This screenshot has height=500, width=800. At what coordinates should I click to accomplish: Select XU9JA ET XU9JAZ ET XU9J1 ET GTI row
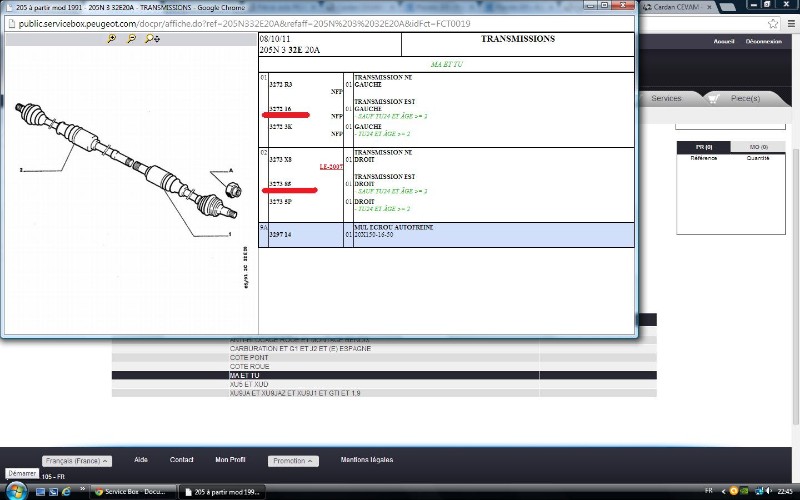[x=384, y=393]
